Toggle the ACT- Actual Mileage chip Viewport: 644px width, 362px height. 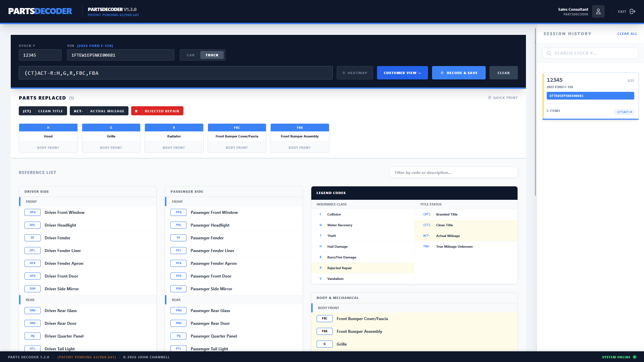pyautogui.click(x=99, y=111)
